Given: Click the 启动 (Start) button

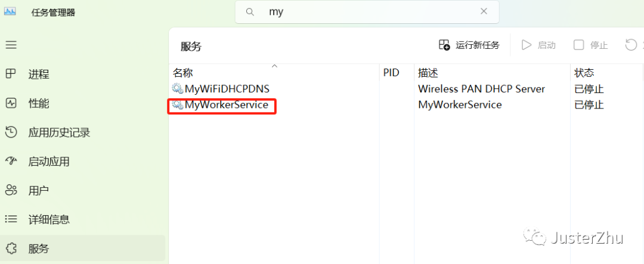Looking at the screenshot, I should (538, 45).
